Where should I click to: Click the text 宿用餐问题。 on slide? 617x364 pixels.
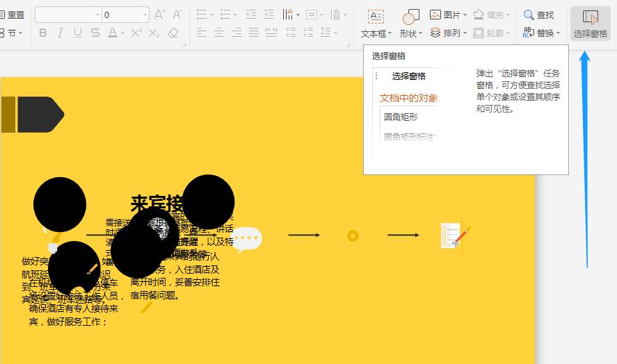click(x=155, y=295)
